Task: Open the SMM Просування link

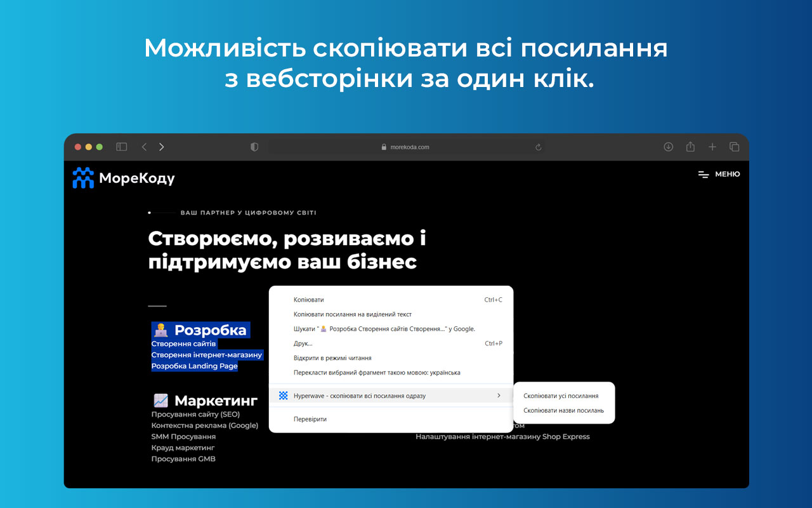Action: coord(183,437)
